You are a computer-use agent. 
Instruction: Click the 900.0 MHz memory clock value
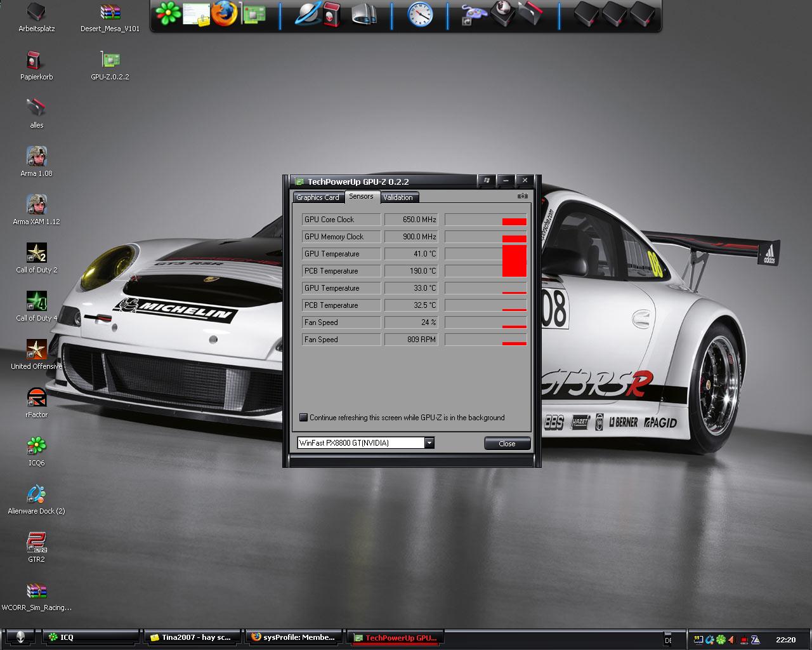point(411,237)
